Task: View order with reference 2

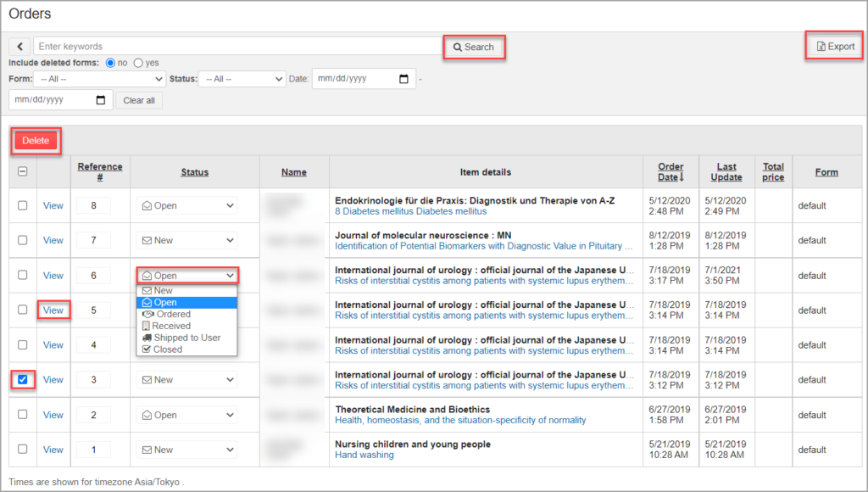Action: pos(53,415)
